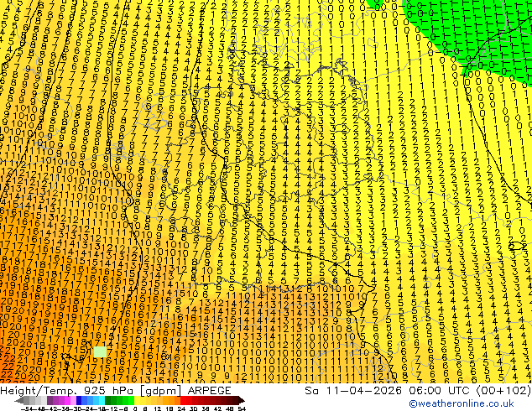
Task: Click the ©weatheronline.co.uk link
Action: point(461,403)
